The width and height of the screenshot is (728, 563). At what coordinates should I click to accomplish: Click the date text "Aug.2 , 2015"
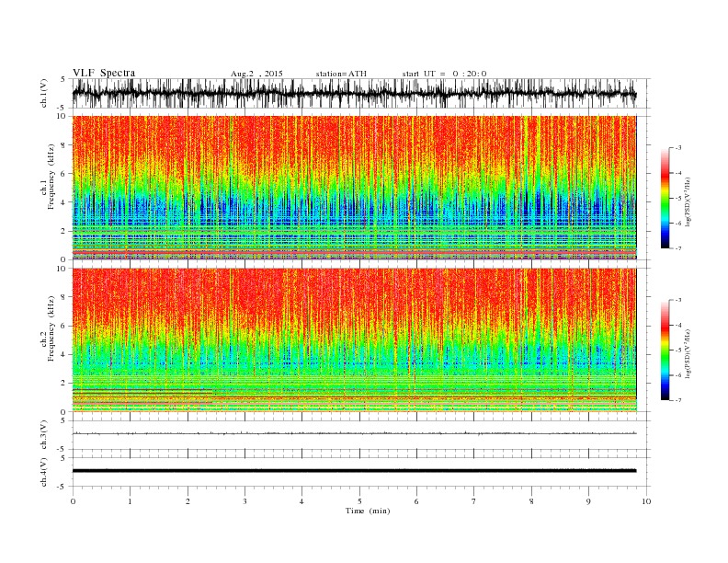[x=256, y=74]
